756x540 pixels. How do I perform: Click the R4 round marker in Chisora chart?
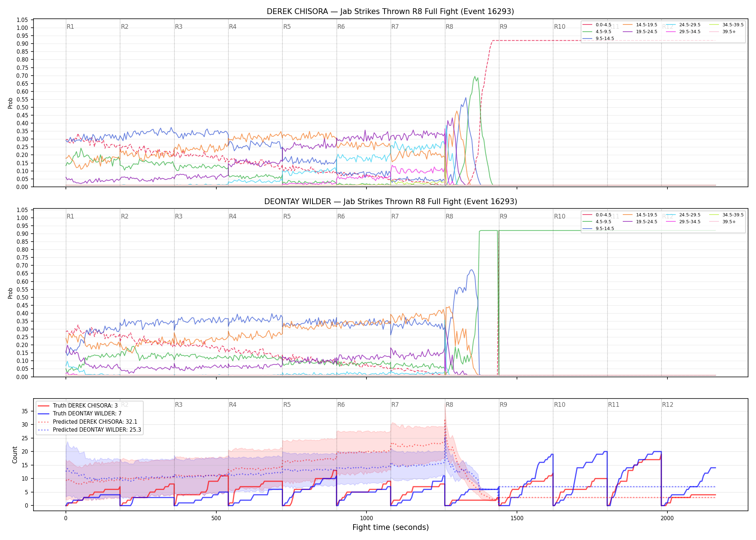point(233,27)
